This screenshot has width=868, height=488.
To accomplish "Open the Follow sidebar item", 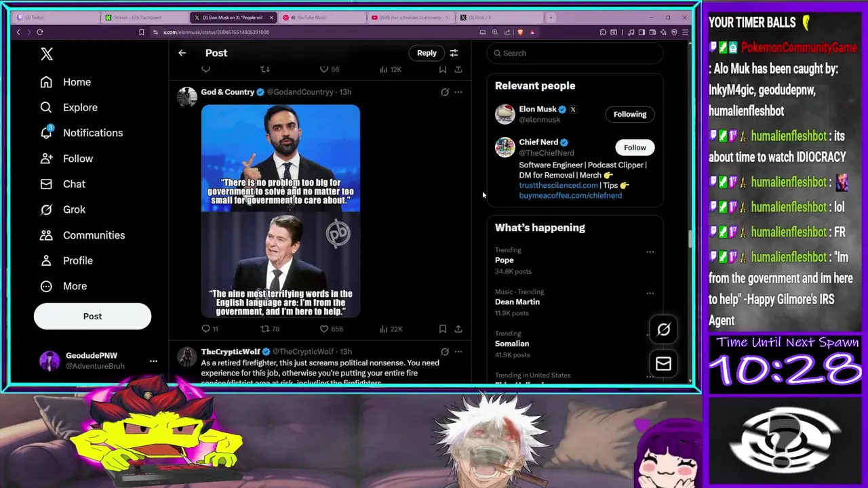I will click(66, 159).
